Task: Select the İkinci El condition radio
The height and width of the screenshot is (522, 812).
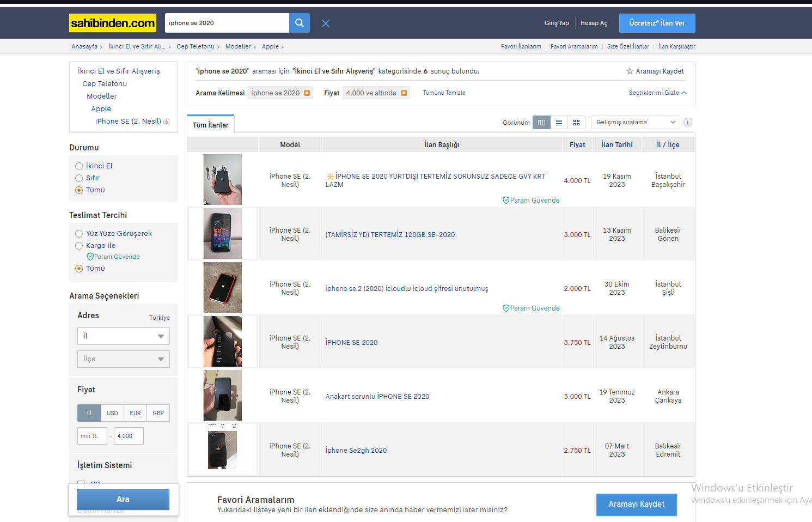Action: click(x=79, y=166)
